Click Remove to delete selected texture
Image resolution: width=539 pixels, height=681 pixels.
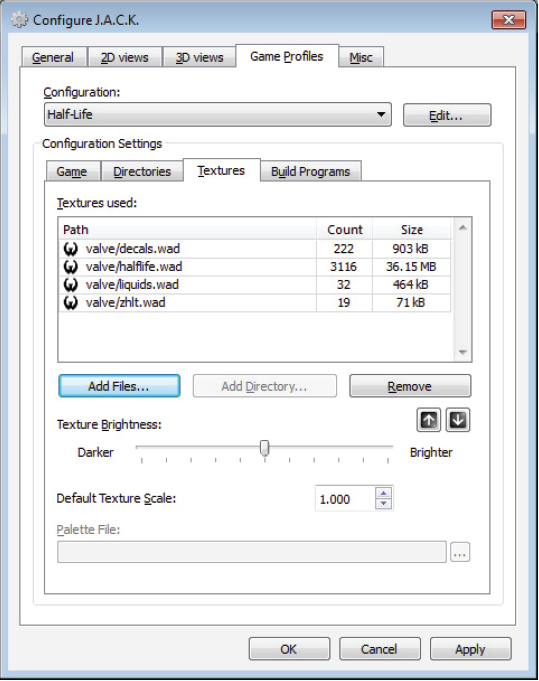410,386
